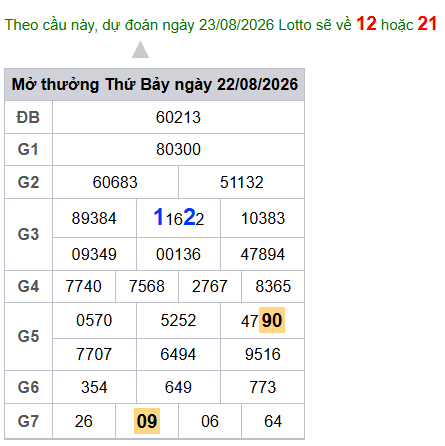
Task: Click the table header dated 22/08/2026
Action: 155,85
